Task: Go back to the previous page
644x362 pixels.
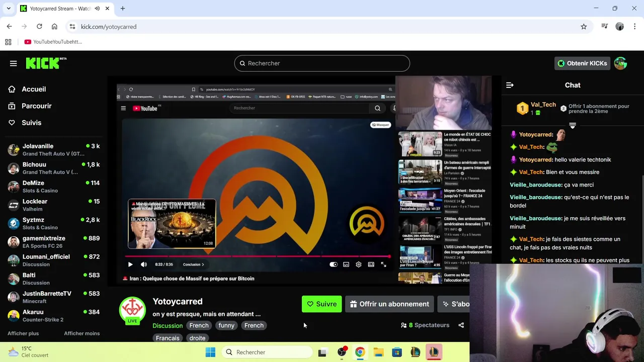Action: 9,27
